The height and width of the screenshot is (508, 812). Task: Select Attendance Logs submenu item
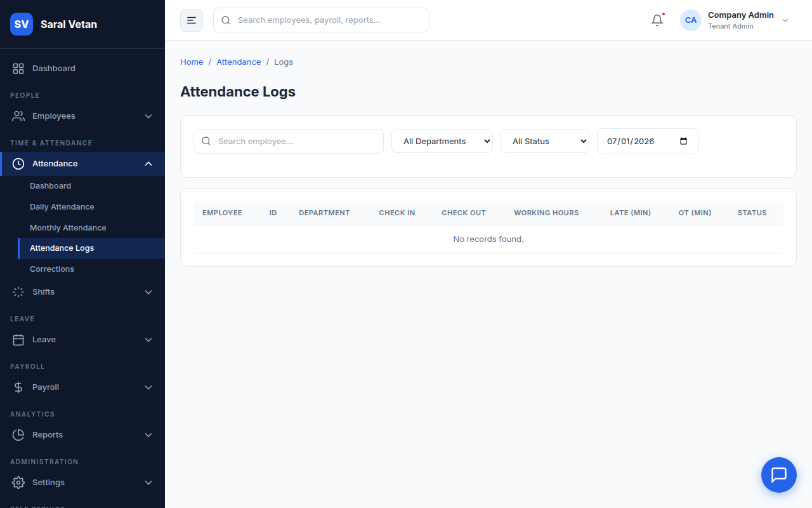[91, 248]
